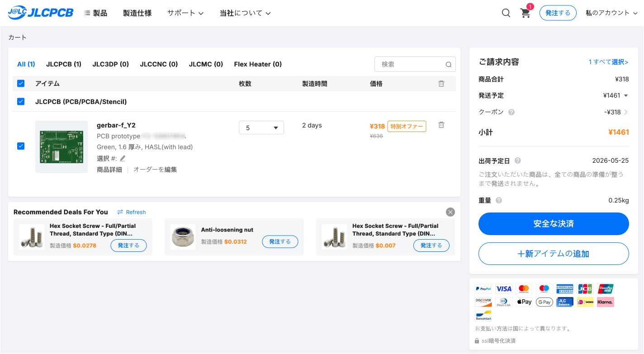Image resolution: width=644 pixels, height=354 pixels.
Task: Select JLCCNC (0) tab
Action: 159,64
